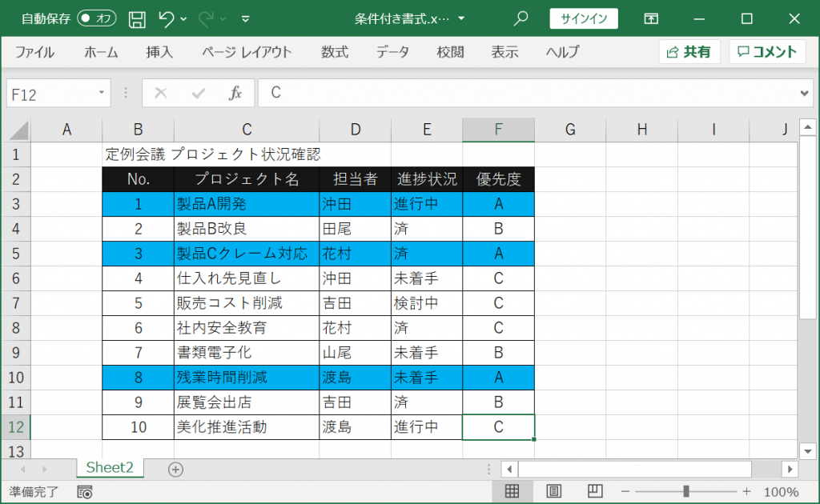Click the cell 残業時間削減
Screen dimensions: 820x504
point(247,378)
